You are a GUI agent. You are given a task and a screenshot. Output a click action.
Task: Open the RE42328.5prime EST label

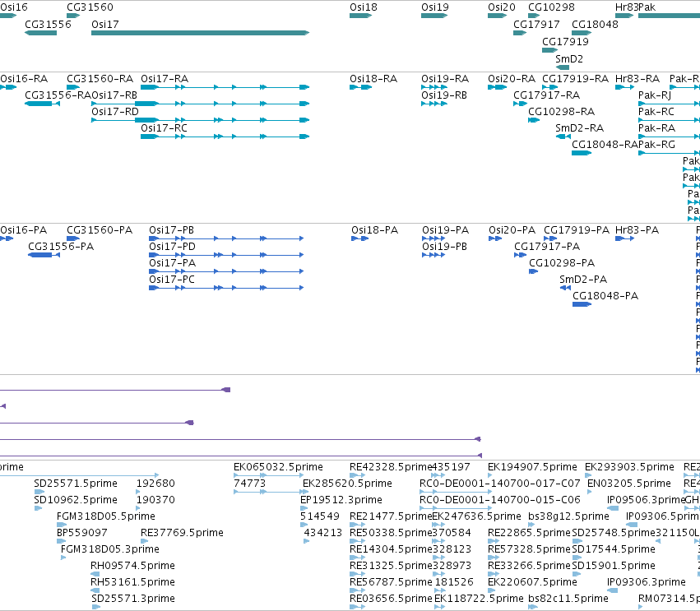(x=391, y=467)
